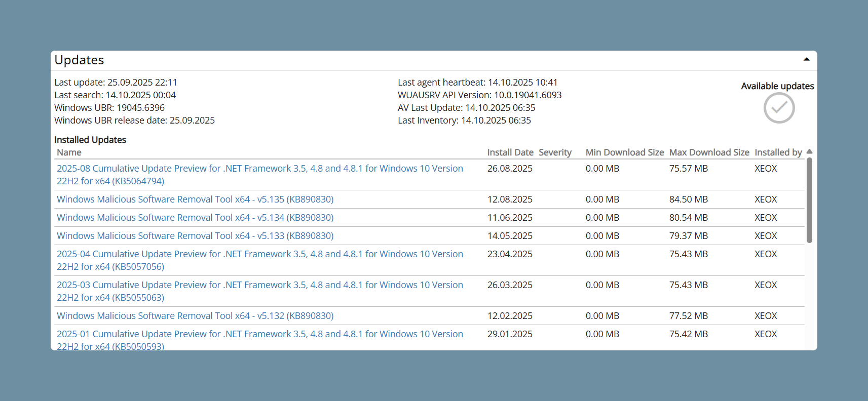Open the KB5057056 2025-04 Cumulative Update link

[x=260, y=260]
